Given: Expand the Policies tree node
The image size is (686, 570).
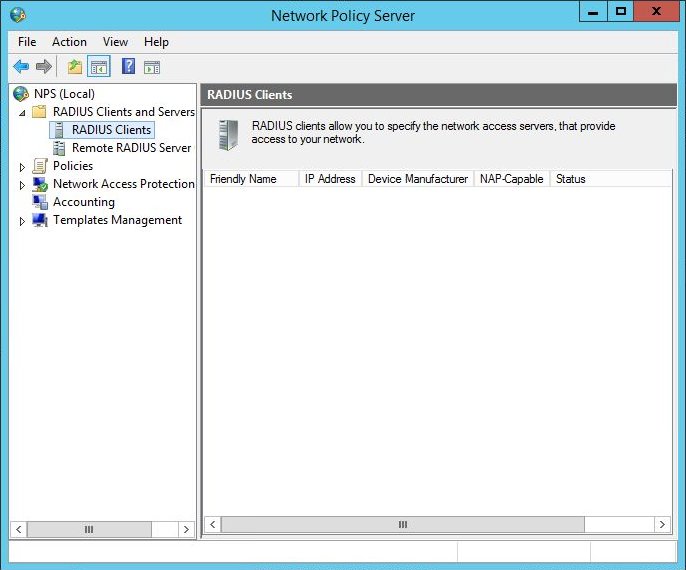Looking at the screenshot, I should (23, 167).
